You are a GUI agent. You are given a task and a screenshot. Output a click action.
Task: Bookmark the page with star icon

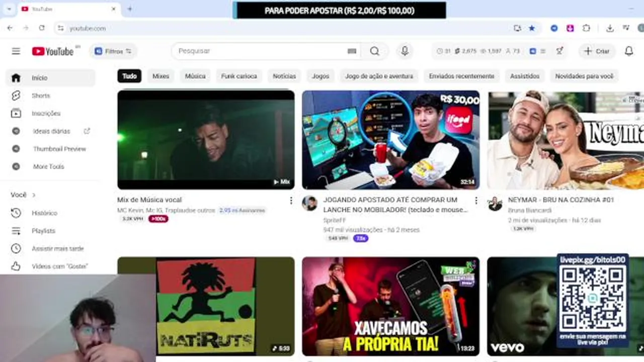click(x=532, y=28)
